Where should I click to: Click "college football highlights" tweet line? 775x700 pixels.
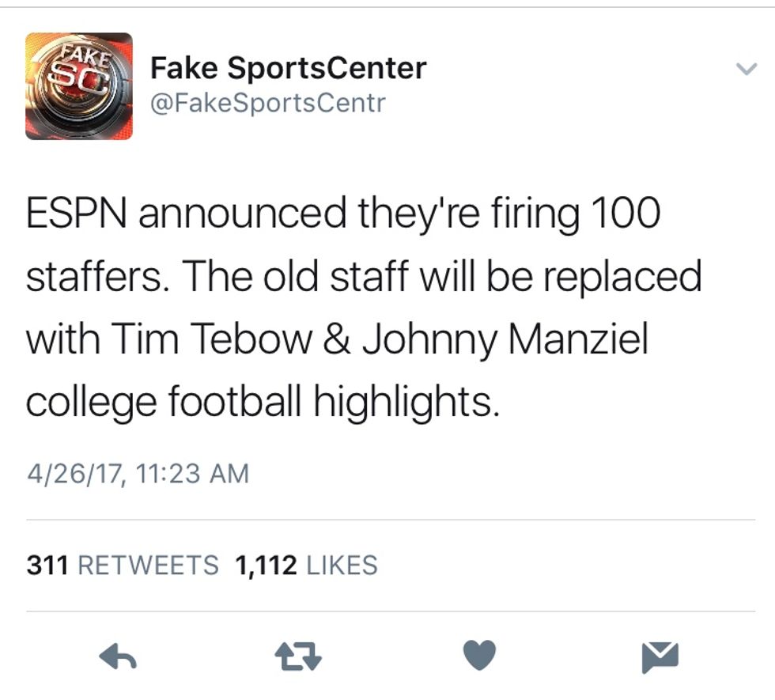pyautogui.click(x=263, y=403)
